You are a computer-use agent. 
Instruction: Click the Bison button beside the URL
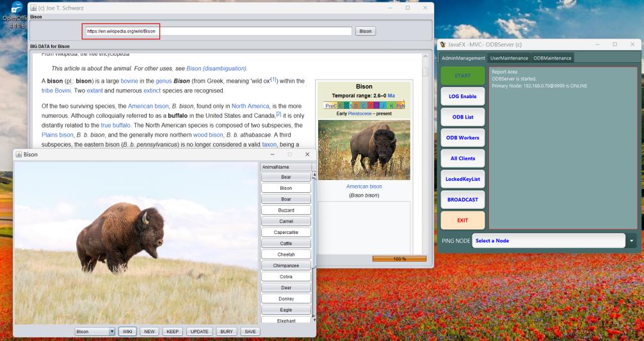click(x=366, y=31)
